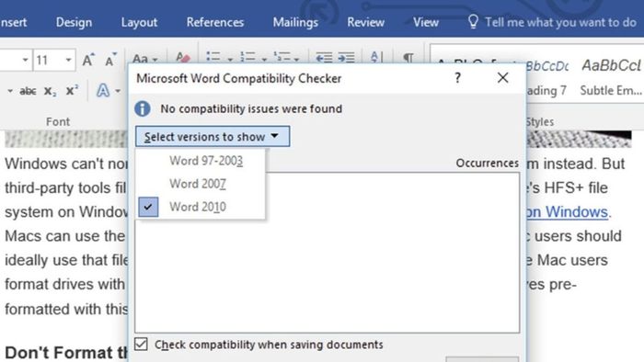Image resolution: width=644 pixels, height=362 pixels.
Task: Click the Tell Me lightbulb icon
Action: (473, 22)
